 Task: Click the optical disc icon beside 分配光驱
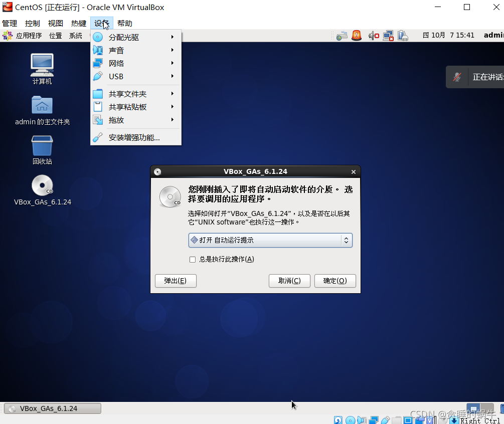tap(98, 37)
